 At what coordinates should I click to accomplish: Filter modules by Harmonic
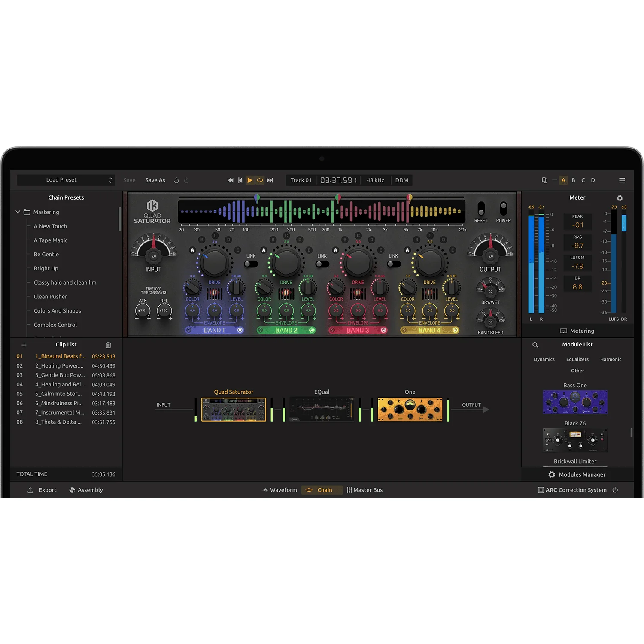[611, 359]
